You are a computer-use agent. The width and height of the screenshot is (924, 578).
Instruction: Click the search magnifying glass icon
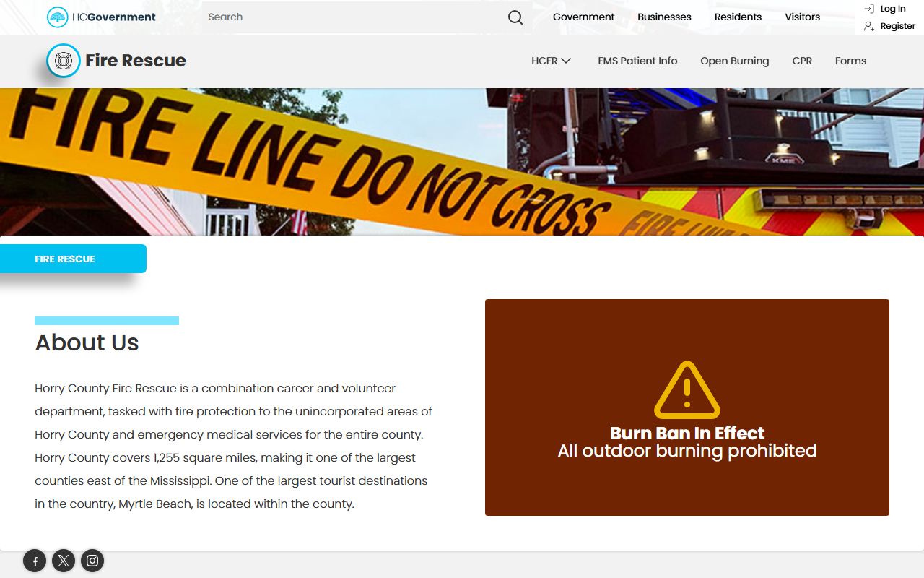pos(515,17)
